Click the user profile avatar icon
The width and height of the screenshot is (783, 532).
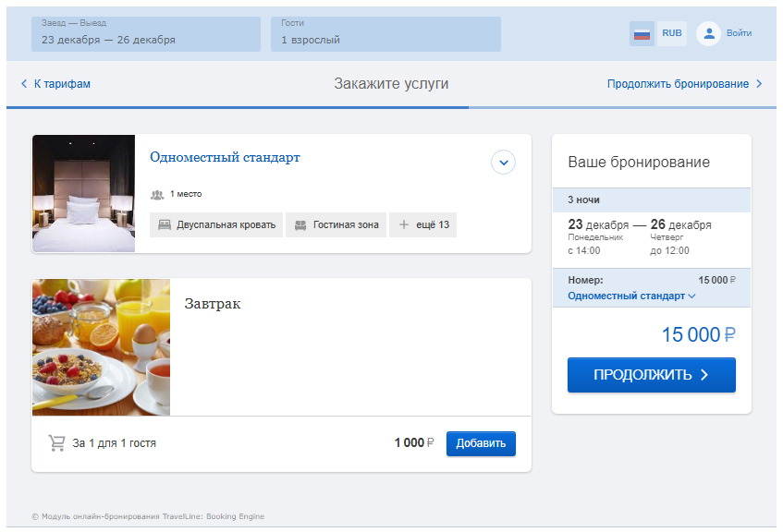coord(709,33)
